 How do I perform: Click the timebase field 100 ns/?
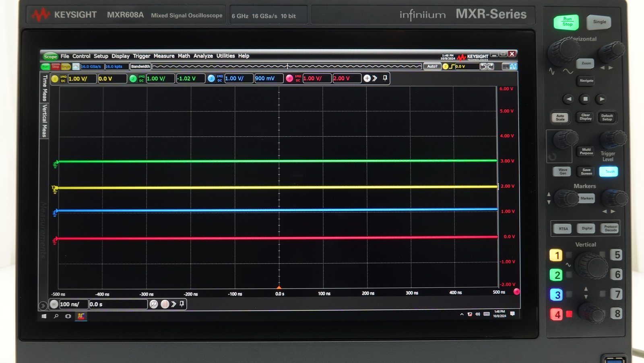pyautogui.click(x=74, y=304)
